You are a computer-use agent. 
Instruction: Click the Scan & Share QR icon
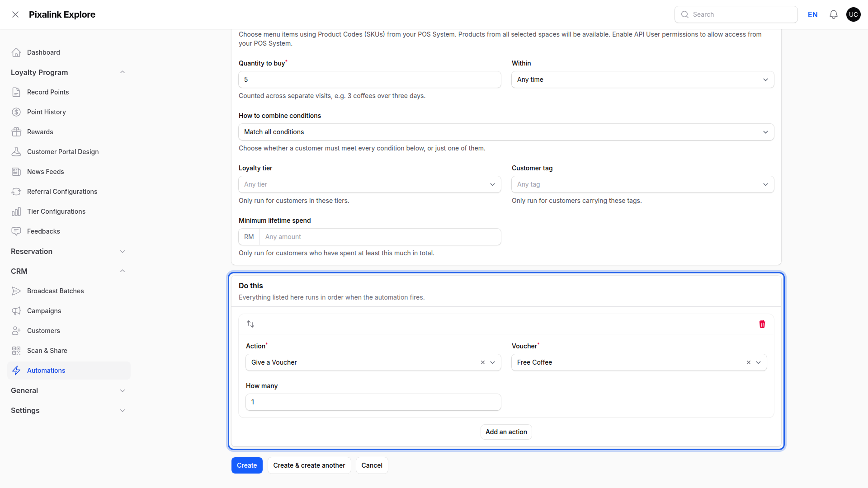(x=16, y=351)
